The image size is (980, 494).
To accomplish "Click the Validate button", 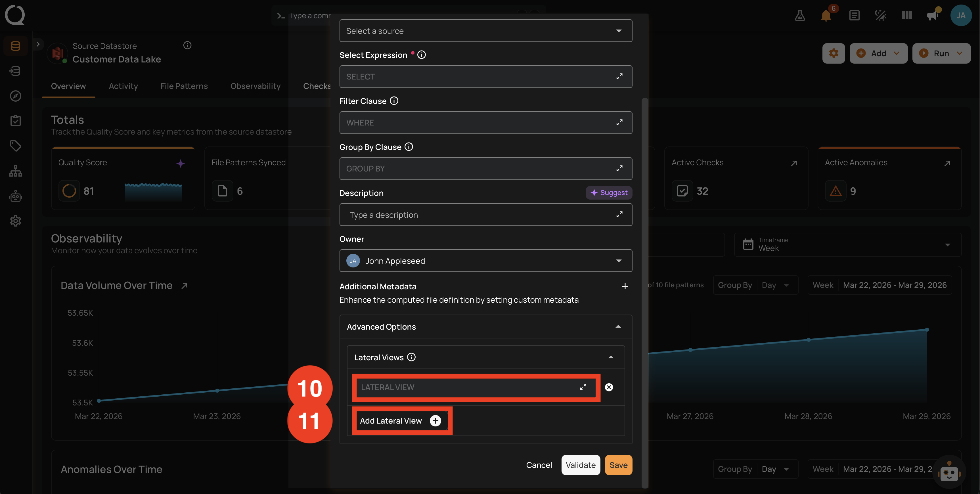I will 581,465.
